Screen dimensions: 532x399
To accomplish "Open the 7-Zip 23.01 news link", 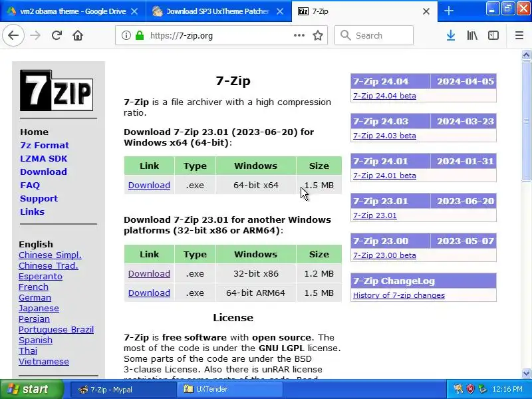I will 374,215.
